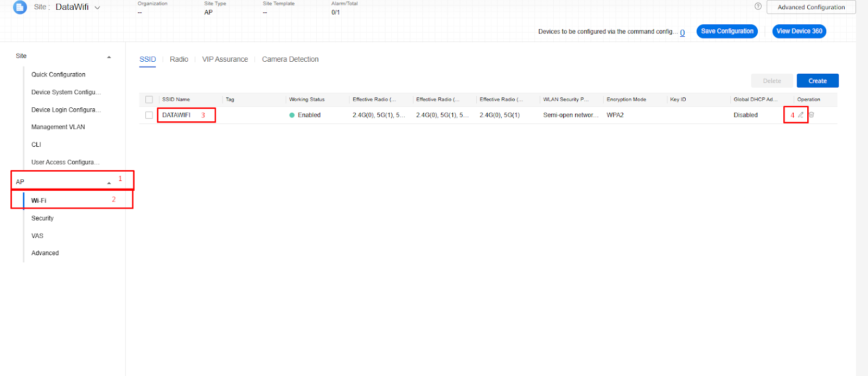Open the help question mark icon
Screen dimensions: 868x376
[x=758, y=7]
